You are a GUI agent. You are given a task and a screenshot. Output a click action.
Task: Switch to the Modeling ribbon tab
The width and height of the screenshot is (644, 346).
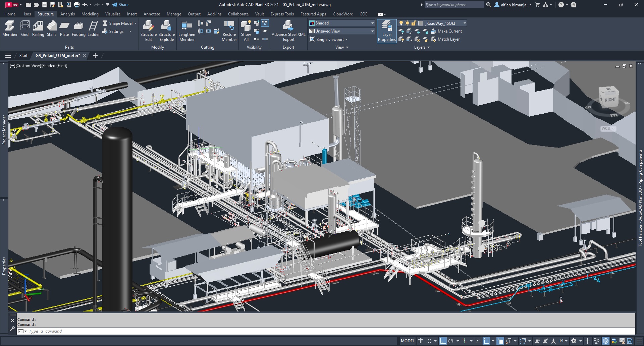tap(90, 14)
